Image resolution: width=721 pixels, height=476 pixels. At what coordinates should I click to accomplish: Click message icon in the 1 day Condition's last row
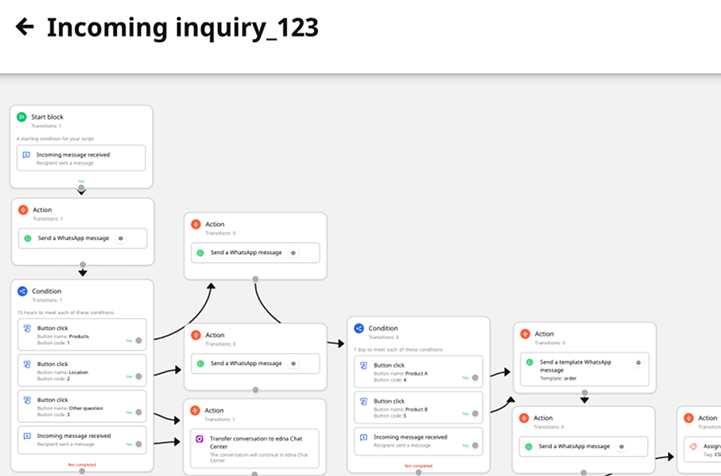tap(364, 437)
